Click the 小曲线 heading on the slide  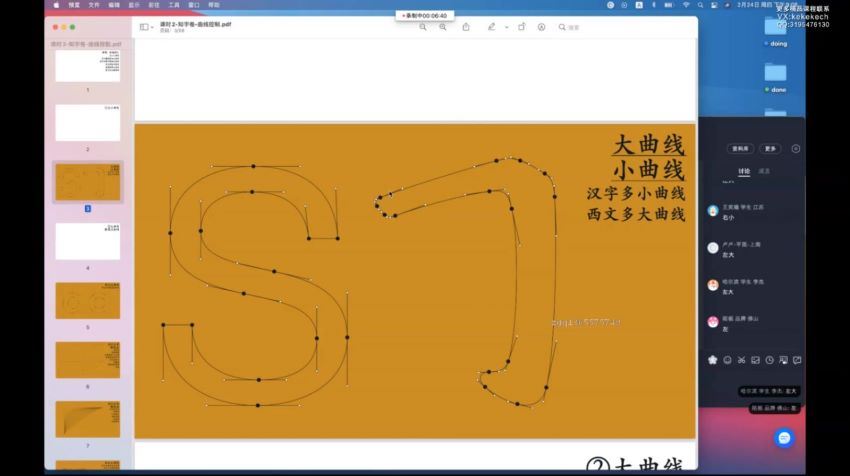[649, 170]
